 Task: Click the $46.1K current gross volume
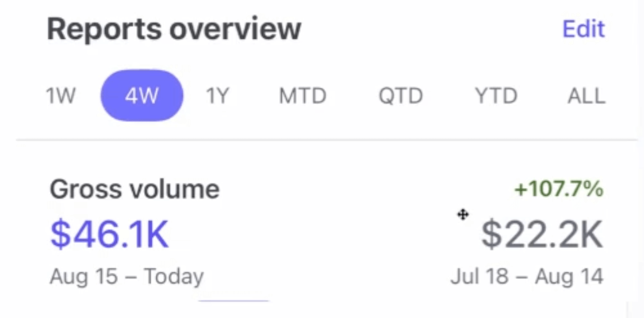point(109,234)
